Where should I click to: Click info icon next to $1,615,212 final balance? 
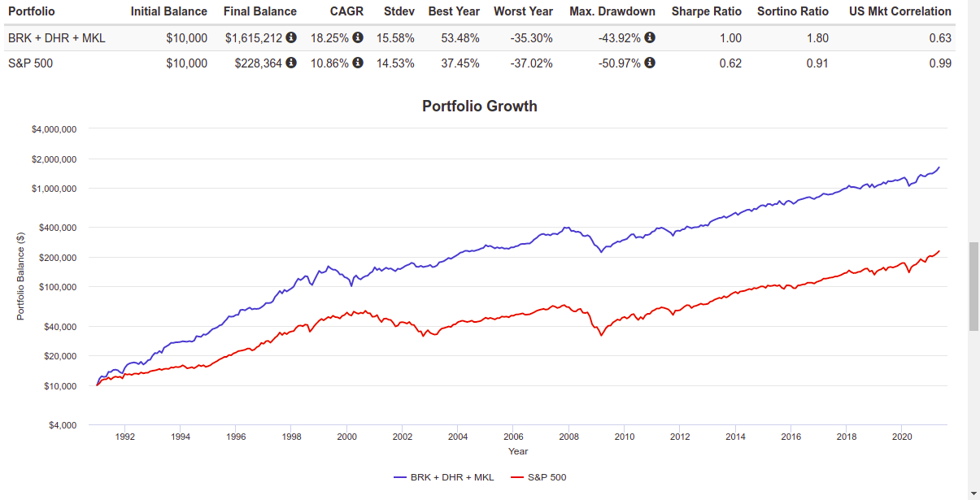coord(291,38)
